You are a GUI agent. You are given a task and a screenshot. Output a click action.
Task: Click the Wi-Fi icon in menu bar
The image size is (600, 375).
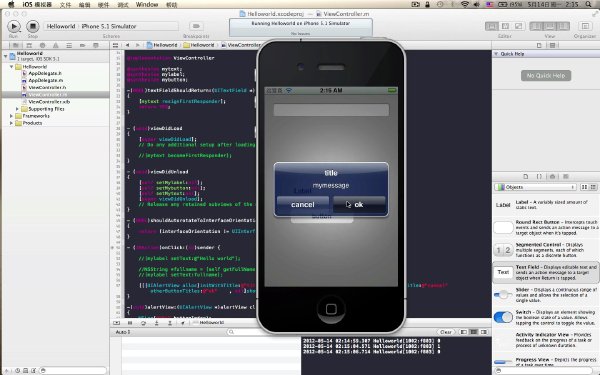click(465, 4)
